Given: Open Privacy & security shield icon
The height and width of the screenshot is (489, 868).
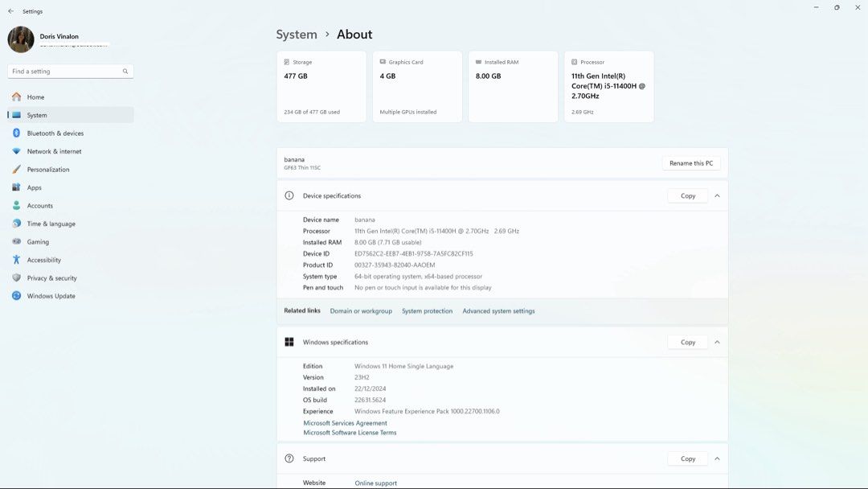Looking at the screenshot, I should (17, 278).
